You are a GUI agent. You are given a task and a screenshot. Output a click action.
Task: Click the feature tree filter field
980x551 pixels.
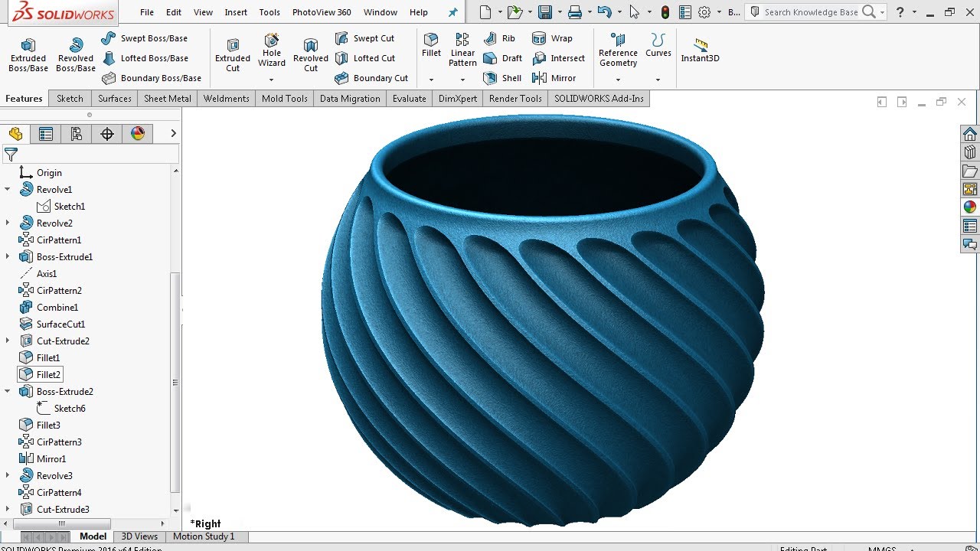[90, 154]
